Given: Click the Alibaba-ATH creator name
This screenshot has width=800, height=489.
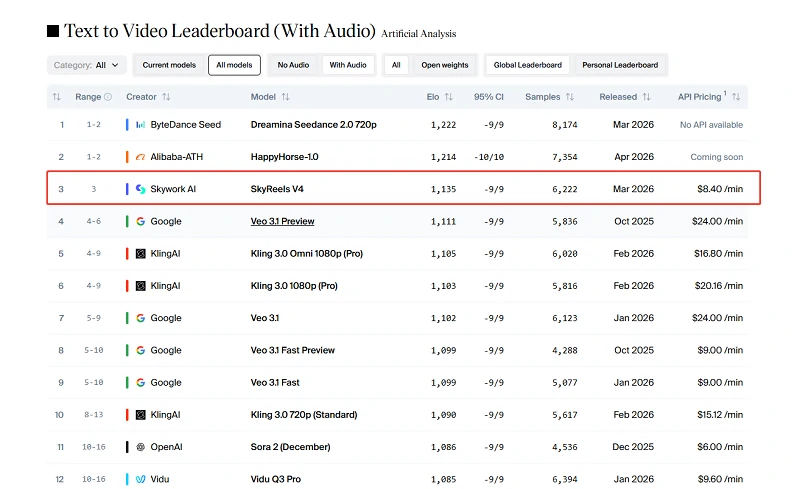Looking at the screenshot, I should [177, 157].
